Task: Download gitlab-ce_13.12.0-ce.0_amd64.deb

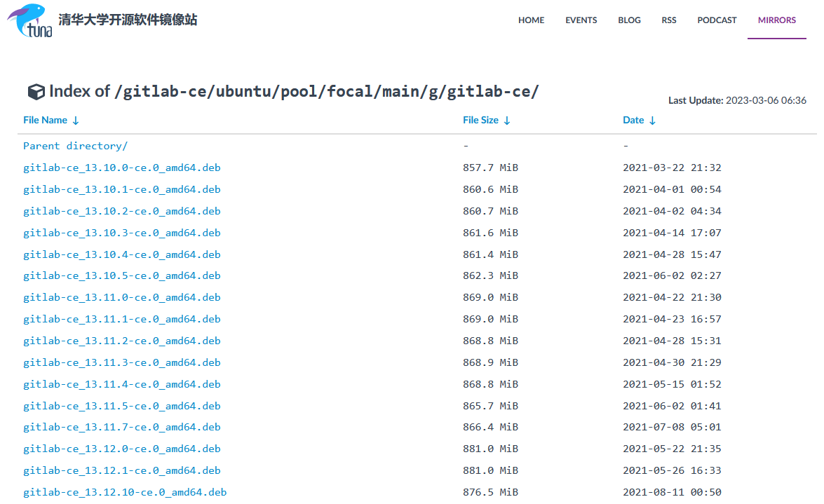Action: pyautogui.click(x=122, y=449)
